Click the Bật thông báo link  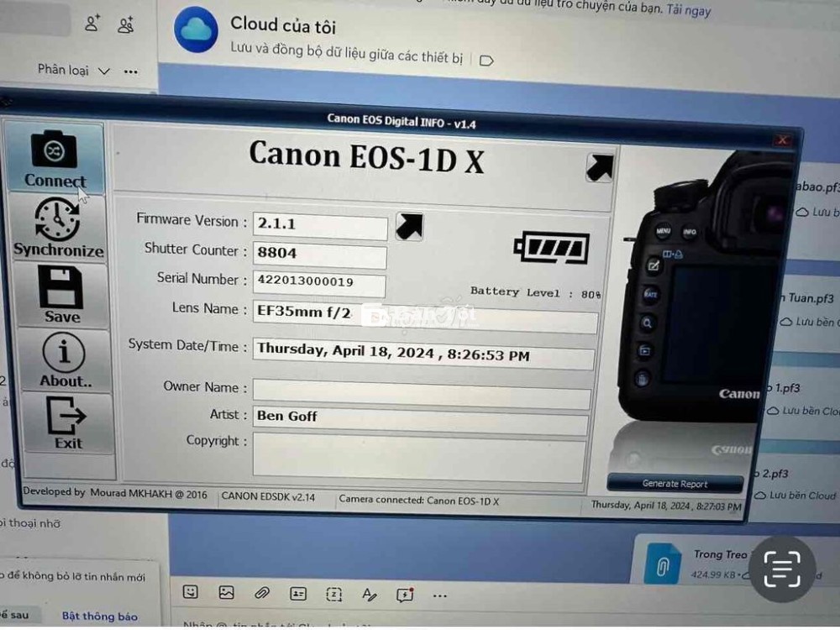[100, 616]
